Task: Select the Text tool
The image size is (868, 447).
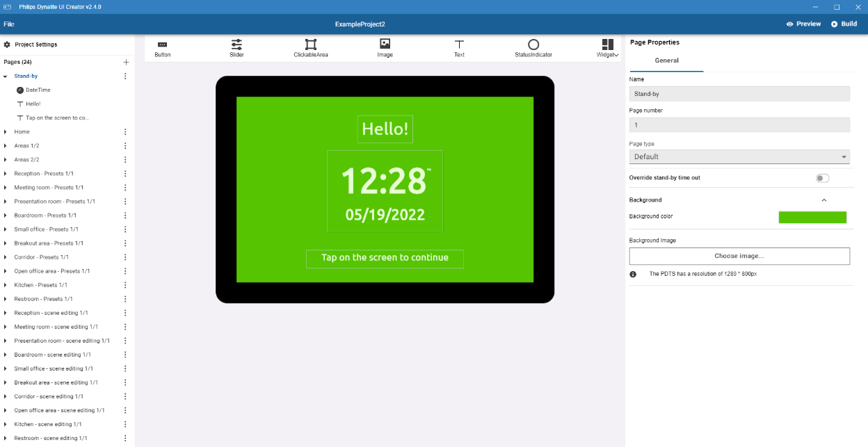Action: coord(459,47)
